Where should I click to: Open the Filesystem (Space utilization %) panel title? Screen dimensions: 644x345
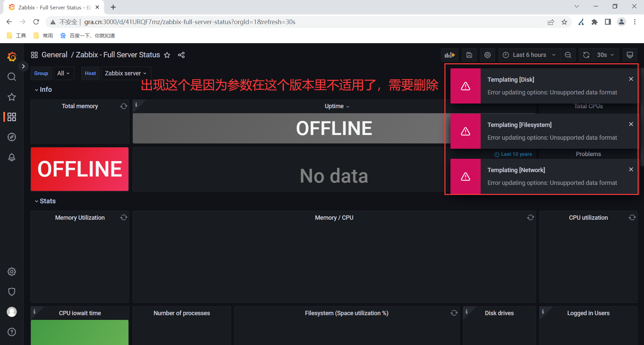coord(346,313)
